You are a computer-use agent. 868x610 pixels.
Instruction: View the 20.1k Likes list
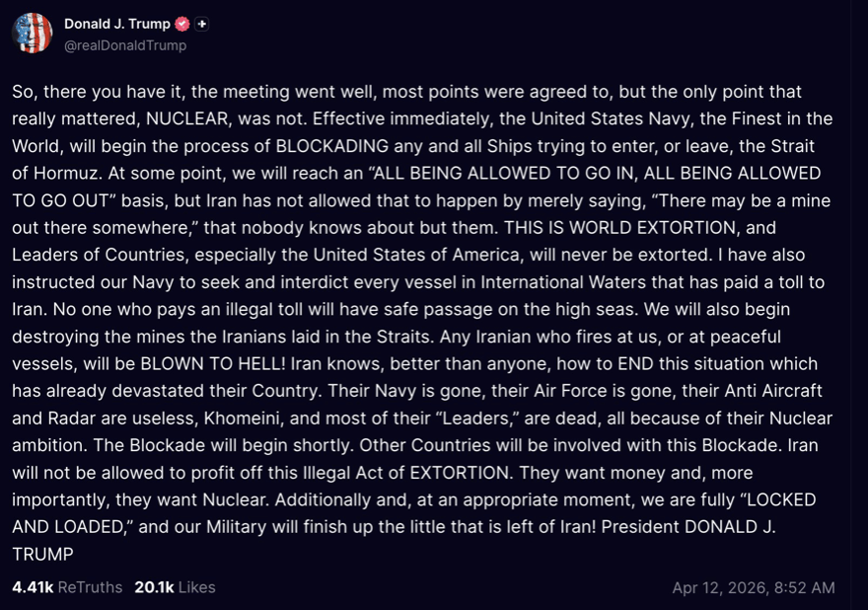click(175, 587)
